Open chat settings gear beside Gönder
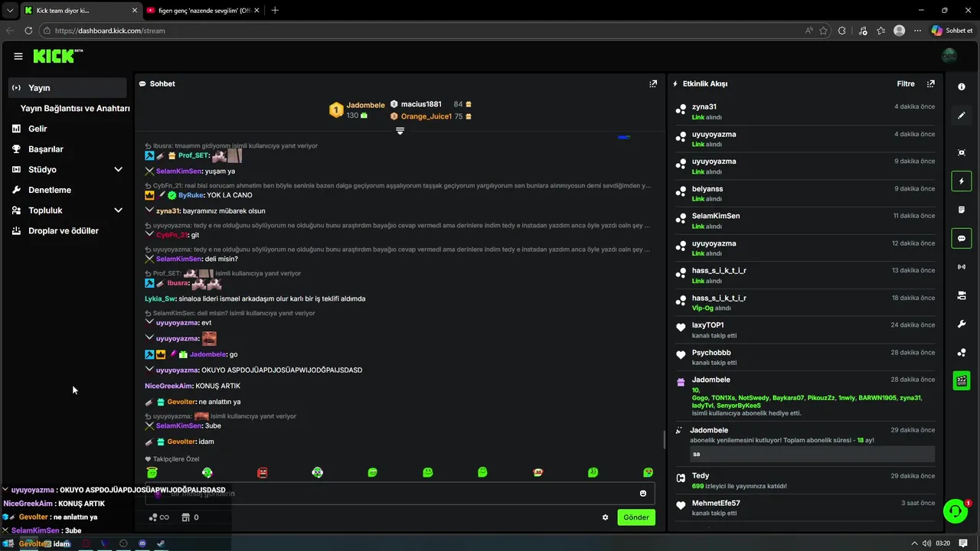The height and width of the screenshot is (551, 980). (605, 517)
